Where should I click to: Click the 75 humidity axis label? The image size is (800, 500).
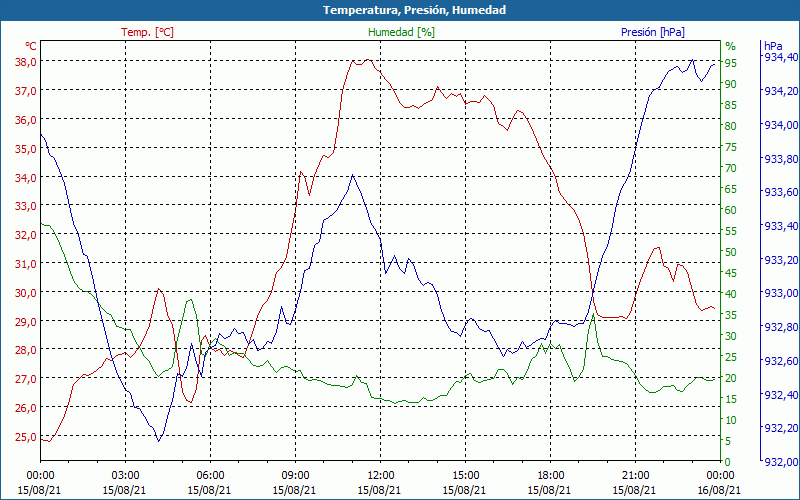click(x=731, y=147)
